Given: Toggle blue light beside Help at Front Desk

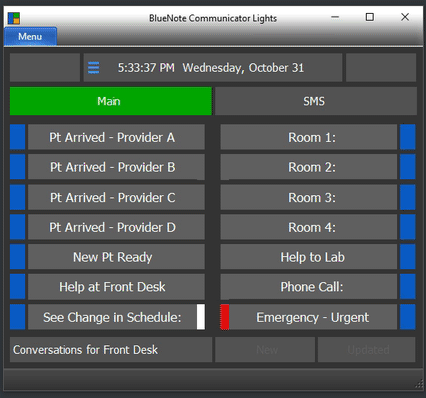Looking at the screenshot, I should (x=18, y=287).
